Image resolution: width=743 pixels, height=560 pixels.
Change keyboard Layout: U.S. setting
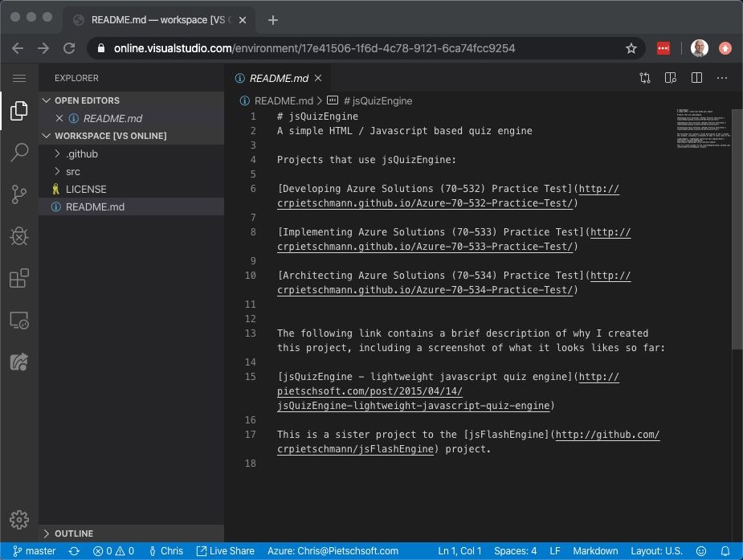(x=656, y=551)
